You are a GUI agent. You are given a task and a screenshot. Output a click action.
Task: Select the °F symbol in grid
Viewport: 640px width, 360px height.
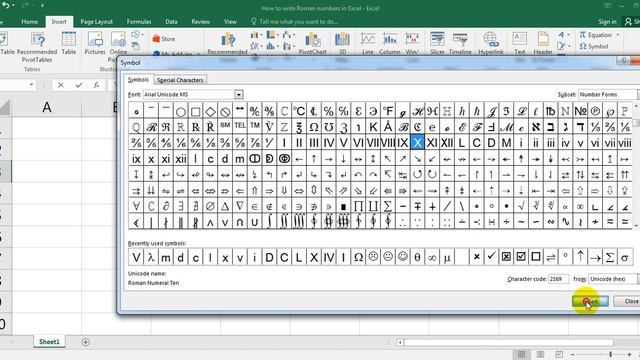coord(388,111)
